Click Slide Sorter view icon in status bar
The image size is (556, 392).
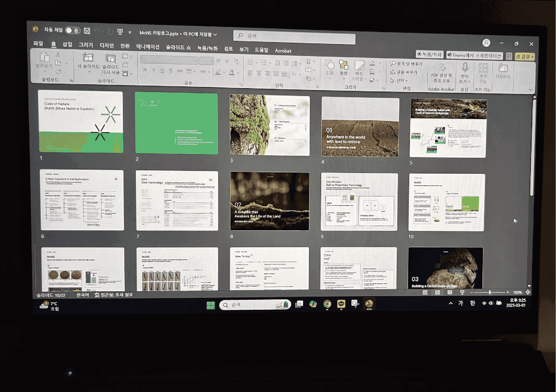(437, 292)
